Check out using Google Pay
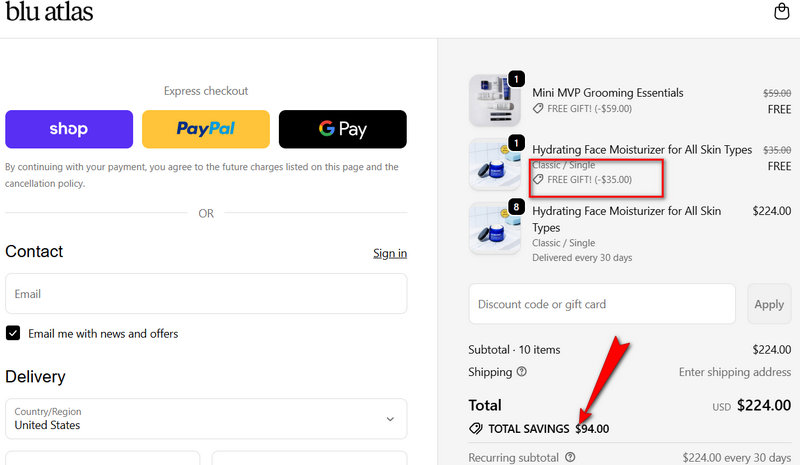The height and width of the screenshot is (465, 800). 343,129
